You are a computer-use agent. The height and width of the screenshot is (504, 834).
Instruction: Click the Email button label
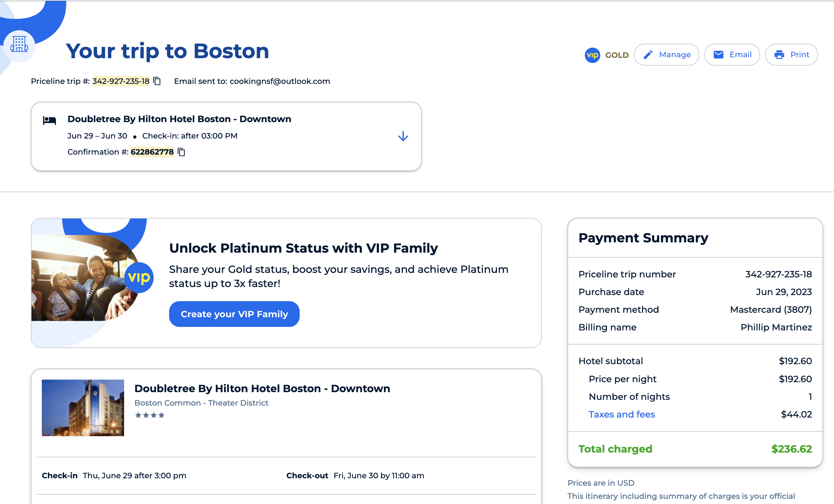[x=740, y=55]
